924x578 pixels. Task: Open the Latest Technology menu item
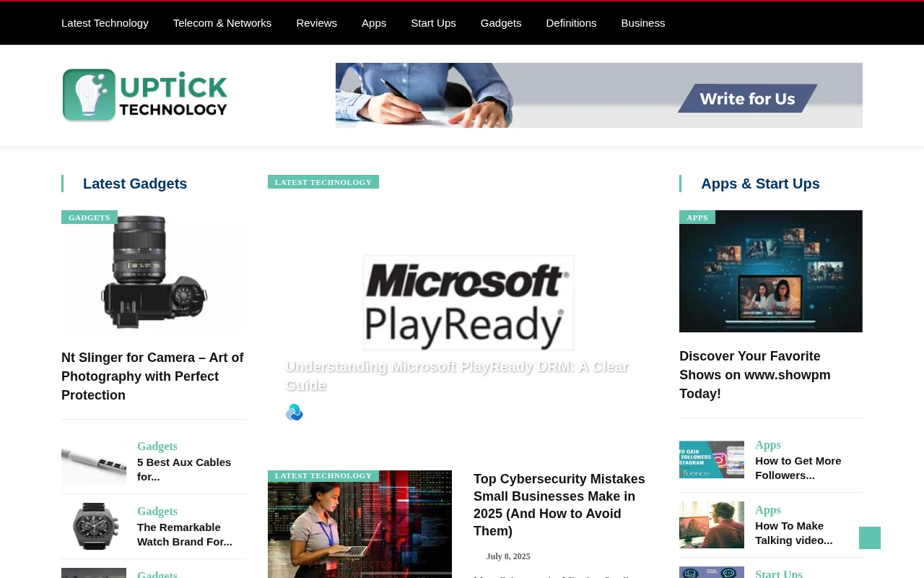coord(105,23)
